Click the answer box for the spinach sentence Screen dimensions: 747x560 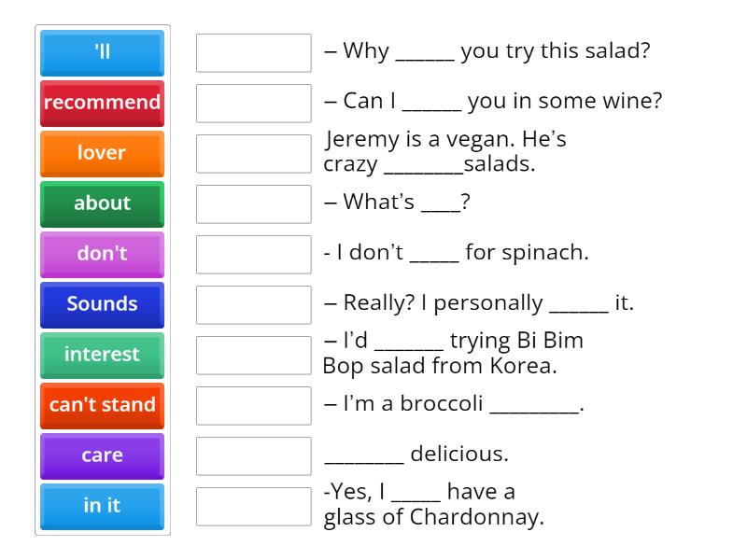coord(253,255)
